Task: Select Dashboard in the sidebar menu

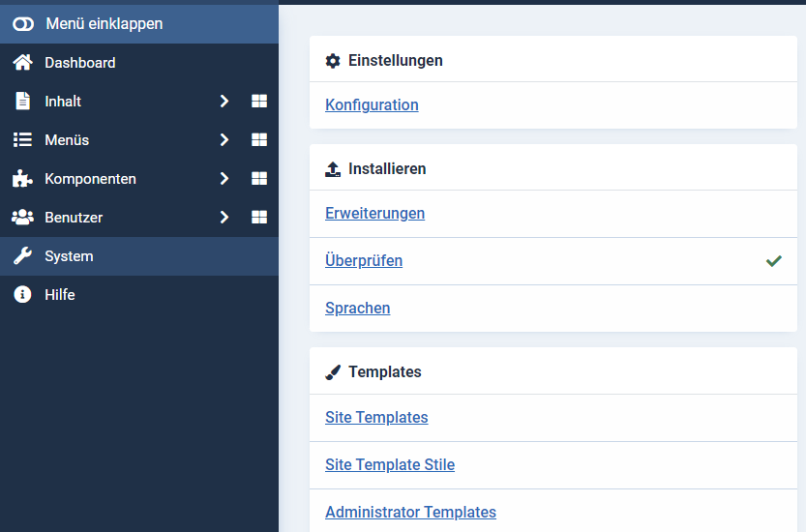Action: [80, 63]
